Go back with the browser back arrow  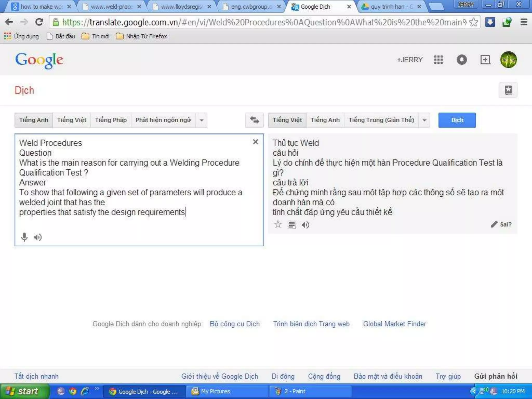click(x=9, y=22)
